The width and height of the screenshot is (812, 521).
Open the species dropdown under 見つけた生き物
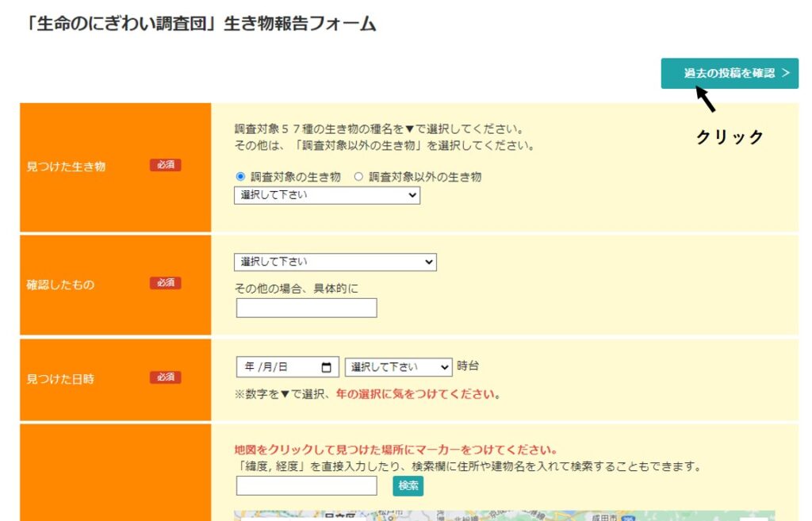click(327, 195)
